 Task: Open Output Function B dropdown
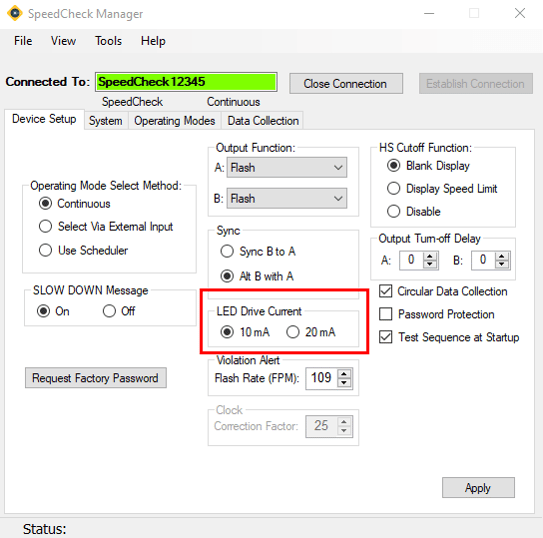point(286,198)
